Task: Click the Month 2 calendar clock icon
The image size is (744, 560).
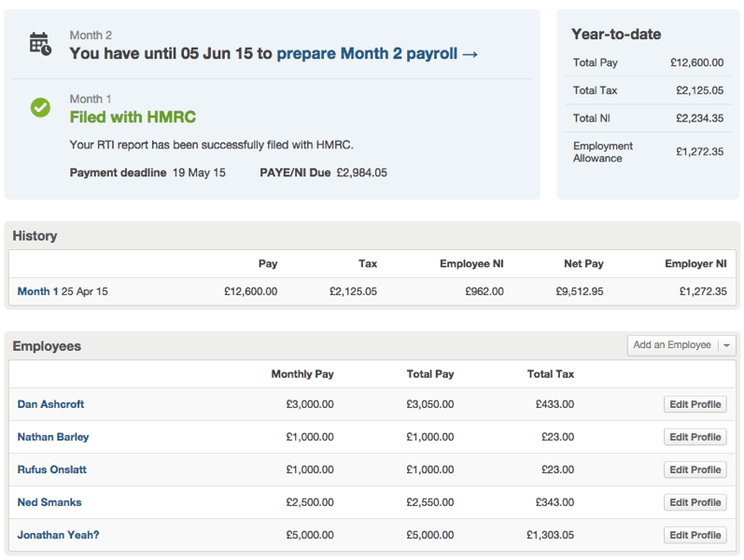Action: [x=40, y=44]
